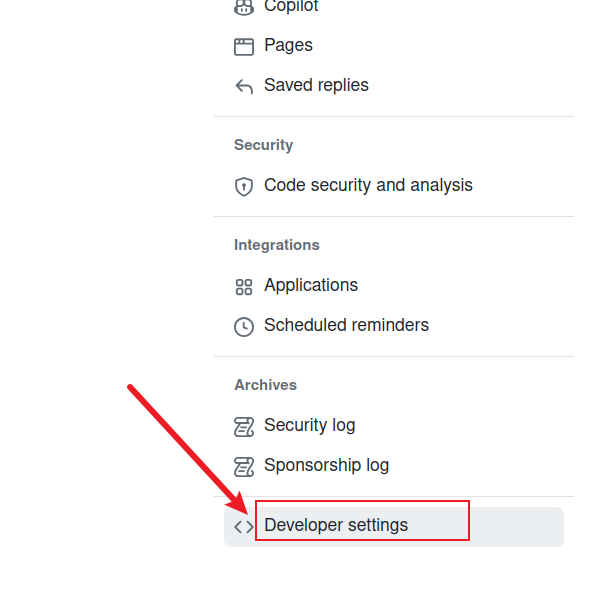
Task: Click the Security log icon
Action: [x=244, y=426]
